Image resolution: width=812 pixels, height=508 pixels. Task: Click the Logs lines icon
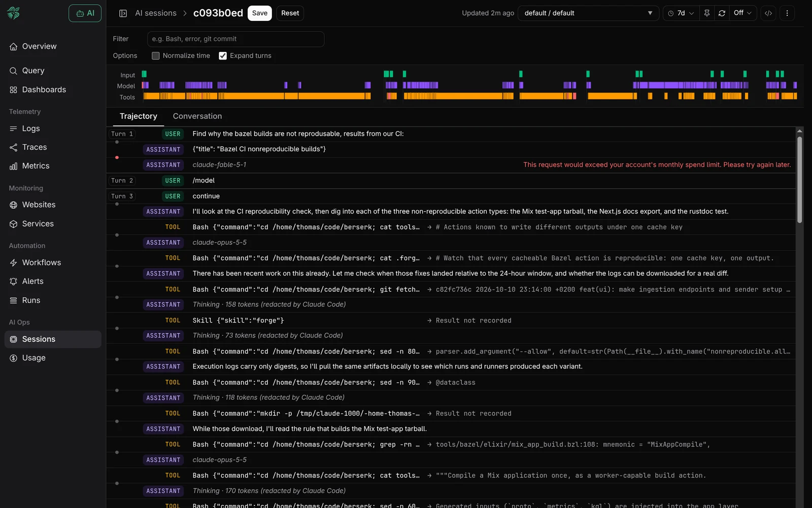(x=14, y=129)
